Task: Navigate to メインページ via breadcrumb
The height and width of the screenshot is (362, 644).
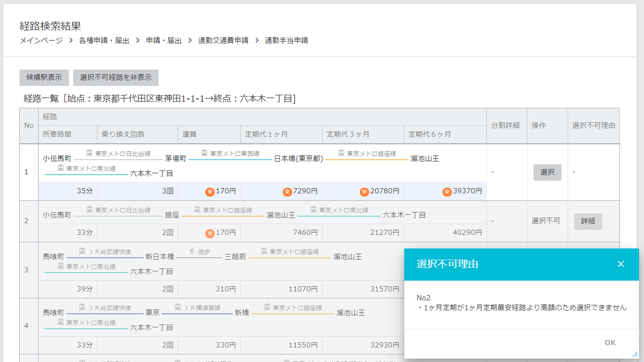Action: point(42,40)
